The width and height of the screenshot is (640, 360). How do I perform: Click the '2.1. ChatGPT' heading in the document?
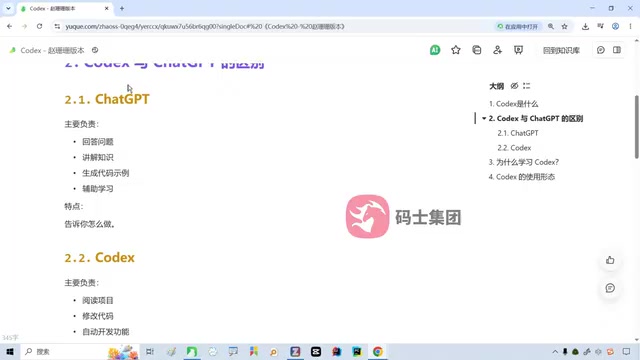[107, 99]
